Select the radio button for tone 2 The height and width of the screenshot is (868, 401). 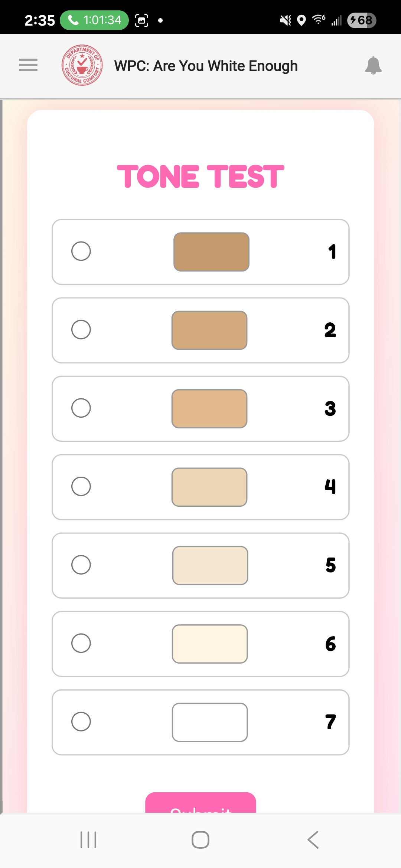coord(81,329)
